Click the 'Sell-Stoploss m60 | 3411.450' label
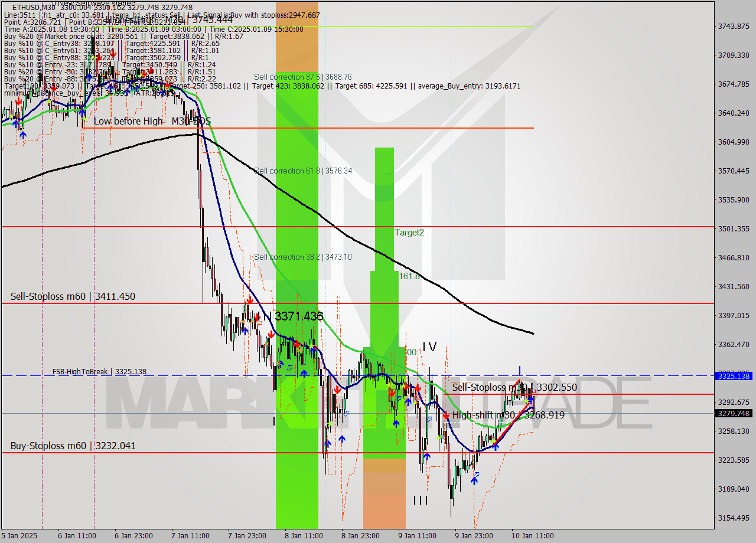 [73, 296]
